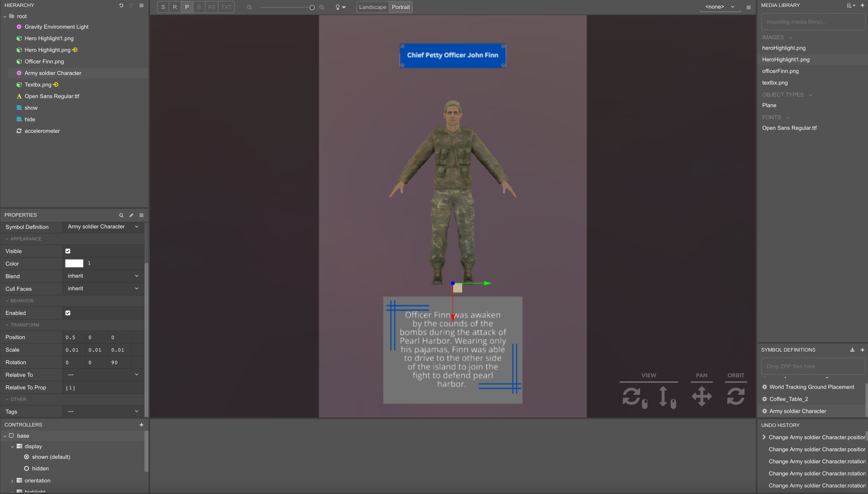Click the Pan arrows icon in viewport
Viewport: 868px width, 494px height.
701,396
